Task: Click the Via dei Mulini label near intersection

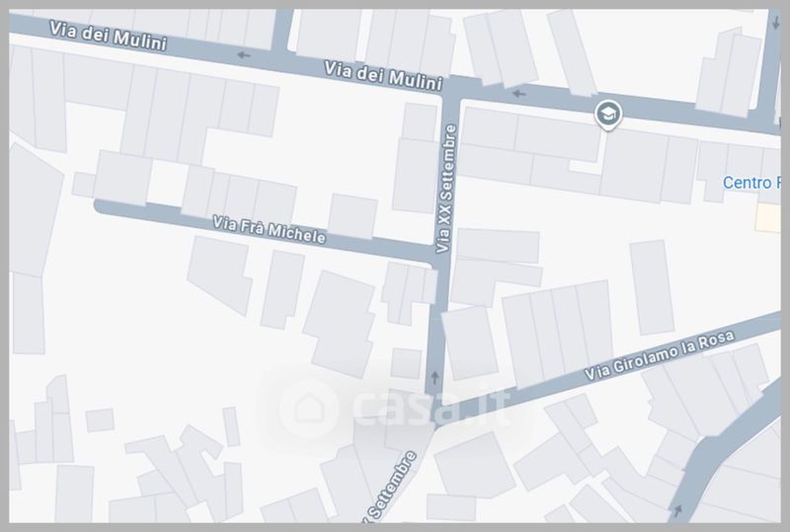Action: pyautogui.click(x=383, y=76)
